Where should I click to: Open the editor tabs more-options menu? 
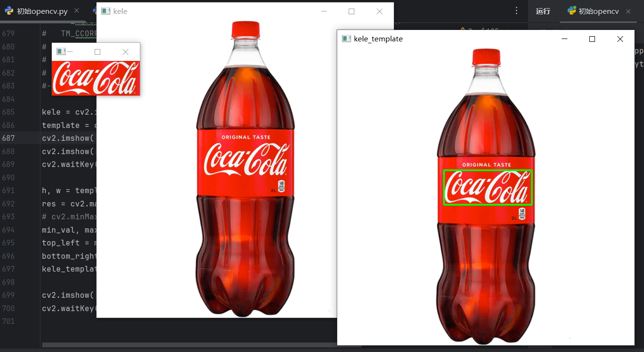pyautogui.click(x=517, y=11)
